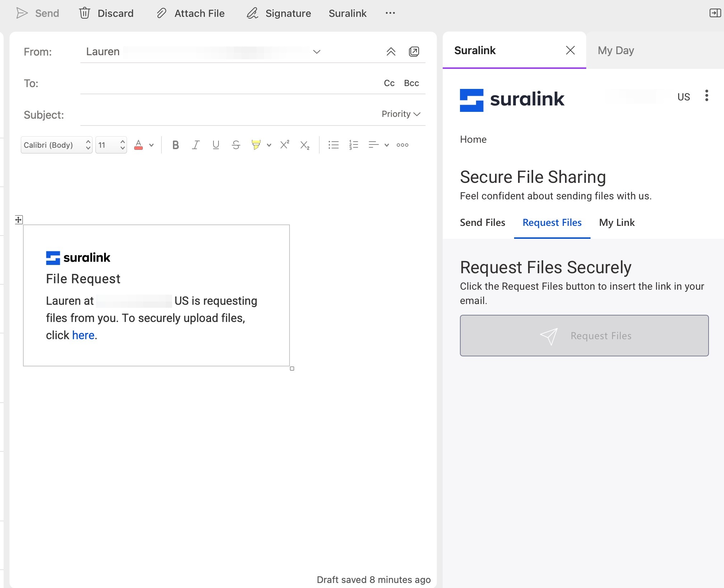Select the text highlight color swatch
Screen dimensions: 724x588
(256, 145)
